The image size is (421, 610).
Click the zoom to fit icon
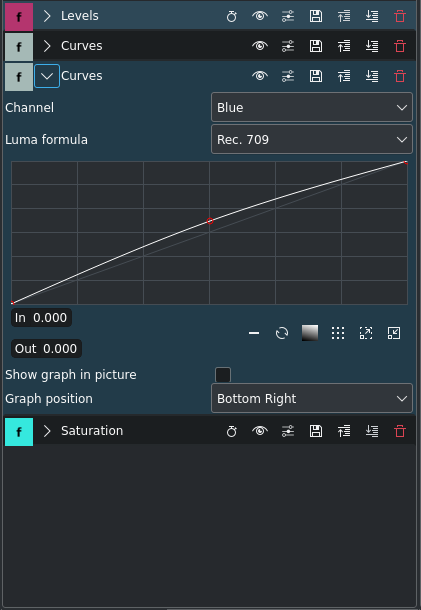point(366,333)
